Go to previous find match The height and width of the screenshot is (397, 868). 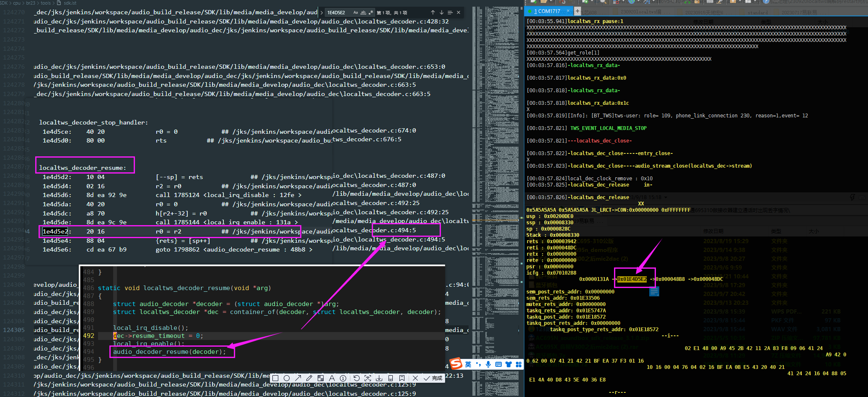pos(433,13)
